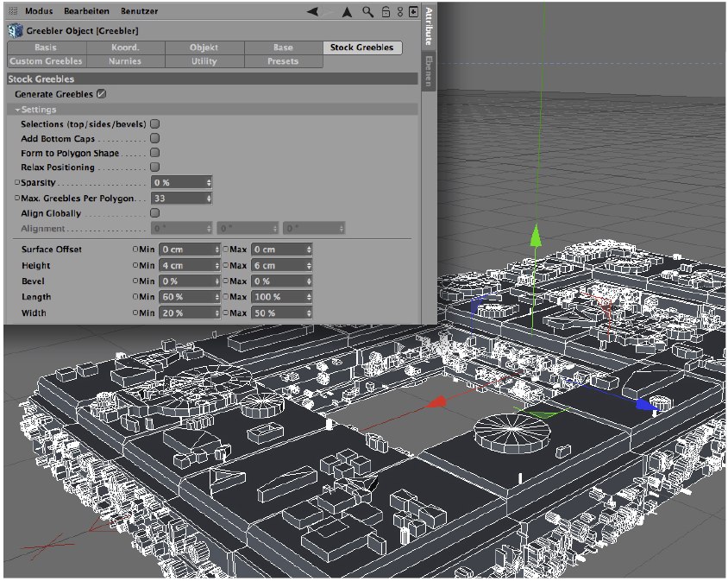Click the up arrow navigation icon
This screenshot has width=728, height=581.
347,12
